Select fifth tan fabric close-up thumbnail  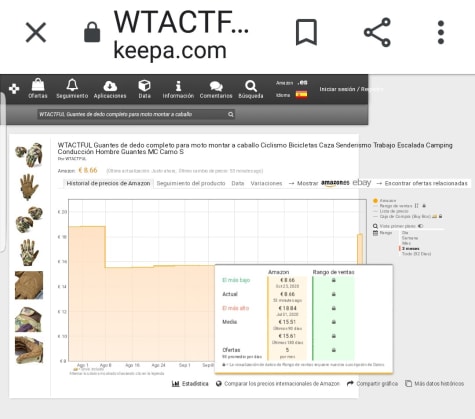[29, 285]
